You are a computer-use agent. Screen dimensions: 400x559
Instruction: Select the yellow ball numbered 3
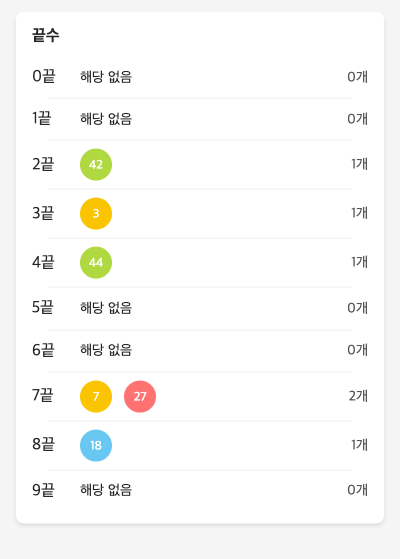point(96,213)
